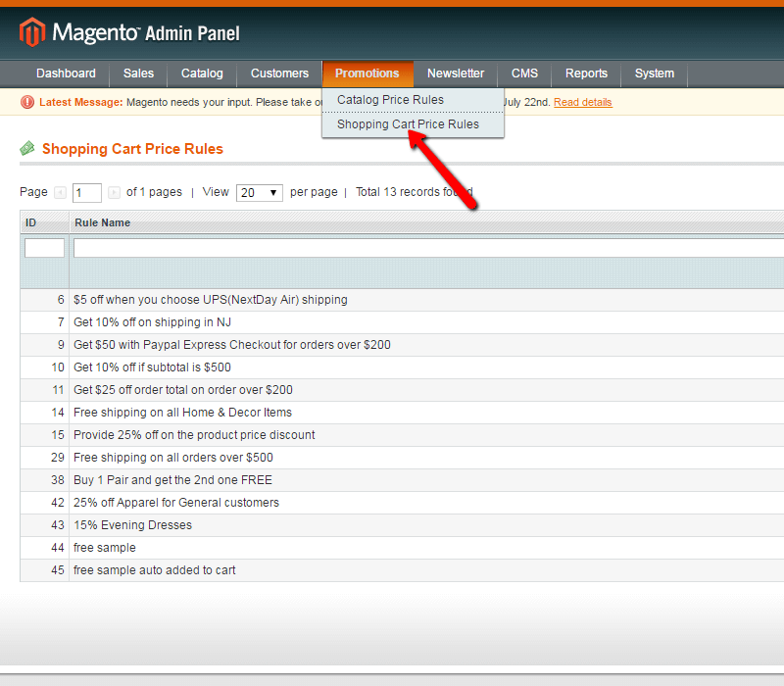Click the Magento logo icon
The width and height of the screenshot is (784, 686).
click(32, 33)
